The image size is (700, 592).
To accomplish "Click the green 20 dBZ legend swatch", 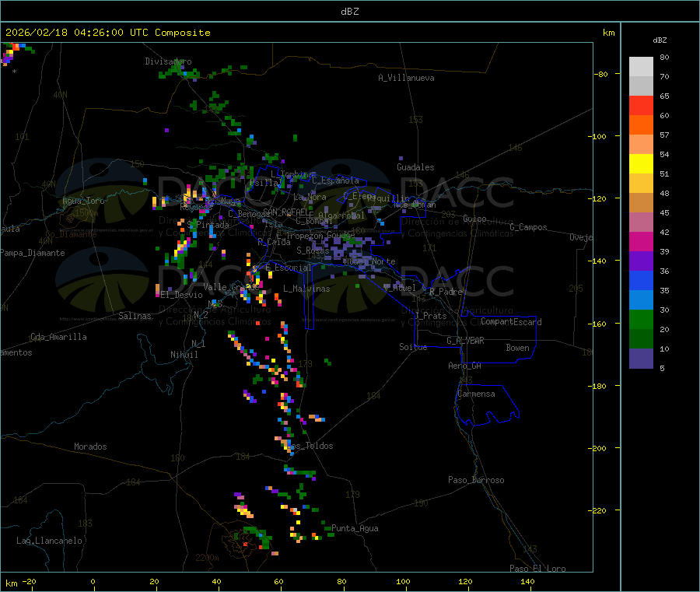I will pyautogui.click(x=641, y=319).
